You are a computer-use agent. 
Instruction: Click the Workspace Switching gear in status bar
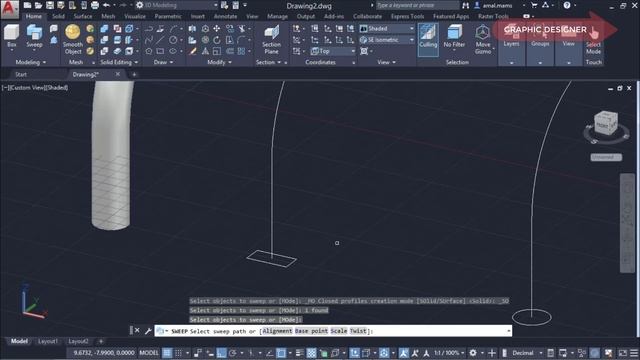point(473,353)
